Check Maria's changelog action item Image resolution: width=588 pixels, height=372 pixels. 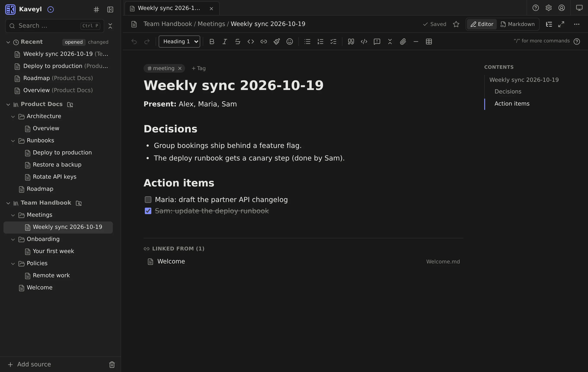click(148, 200)
